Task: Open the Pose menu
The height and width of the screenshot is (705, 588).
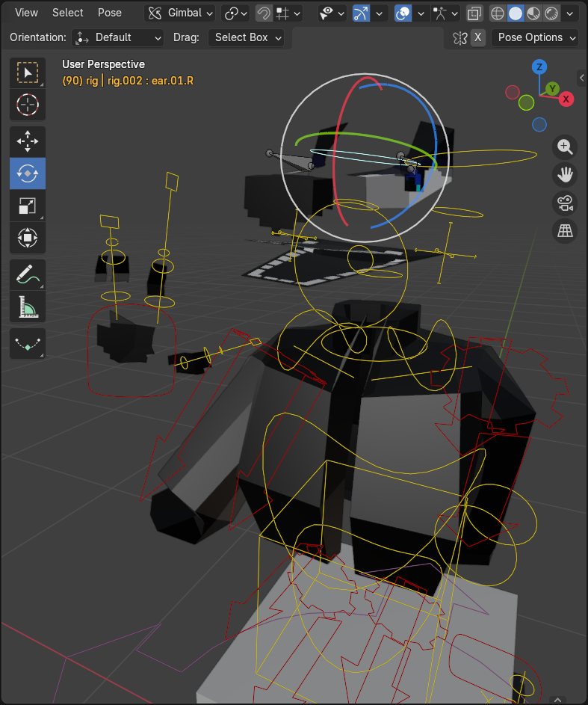Action: click(x=110, y=13)
